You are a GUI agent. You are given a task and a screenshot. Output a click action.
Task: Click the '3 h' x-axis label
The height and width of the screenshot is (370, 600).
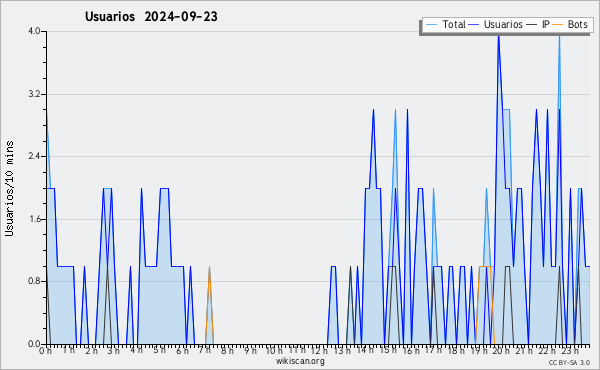point(114,350)
